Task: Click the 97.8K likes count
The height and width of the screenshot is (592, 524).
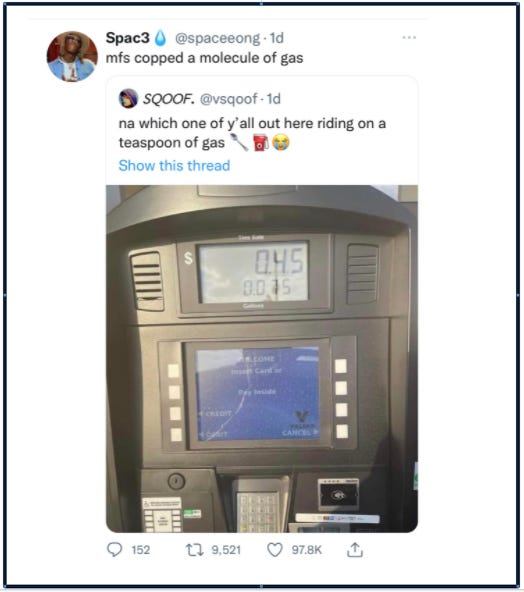Action: pyautogui.click(x=307, y=550)
